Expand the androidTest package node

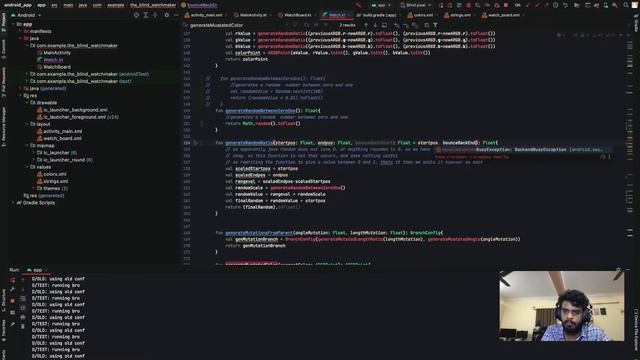(x=27, y=74)
